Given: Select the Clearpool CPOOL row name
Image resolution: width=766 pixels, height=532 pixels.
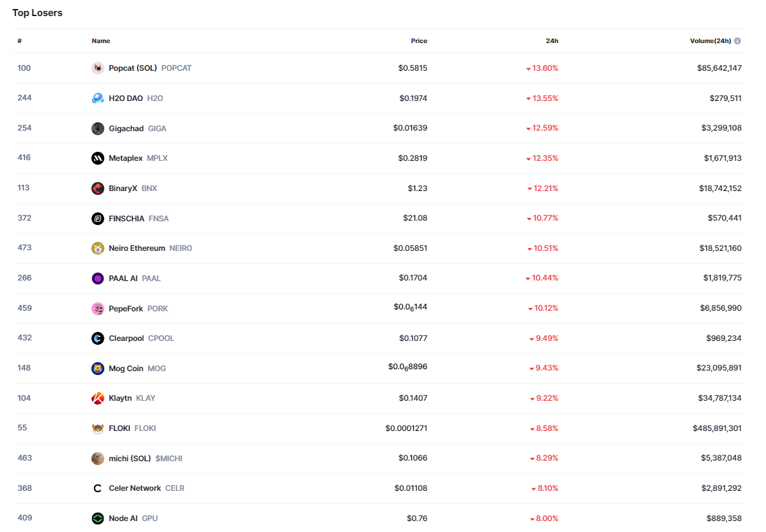Looking at the screenshot, I should click(x=126, y=338).
